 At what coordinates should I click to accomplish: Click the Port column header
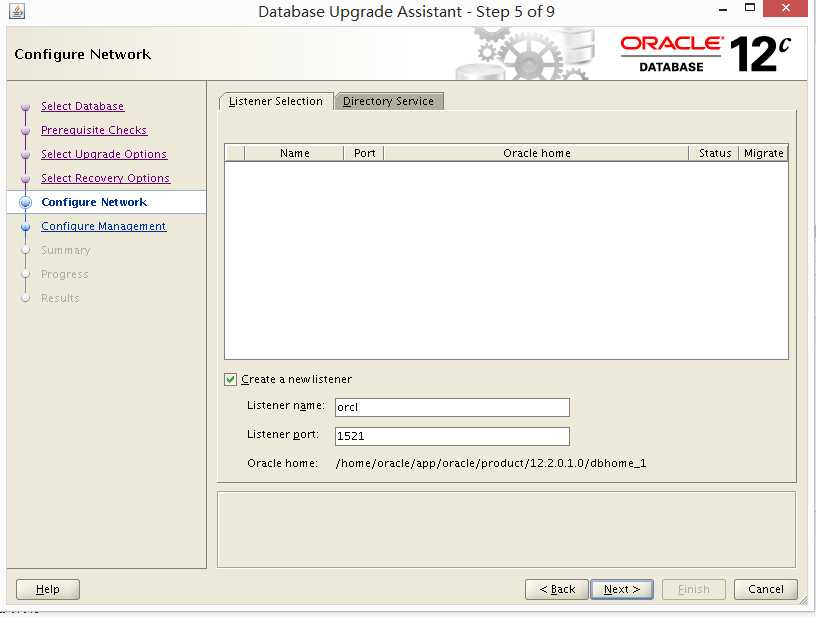point(364,153)
